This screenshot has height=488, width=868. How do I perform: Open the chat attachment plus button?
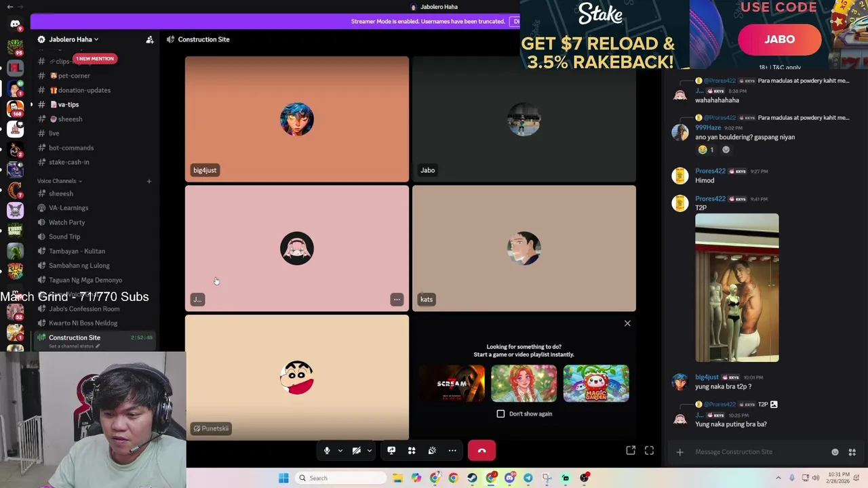pos(679,452)
